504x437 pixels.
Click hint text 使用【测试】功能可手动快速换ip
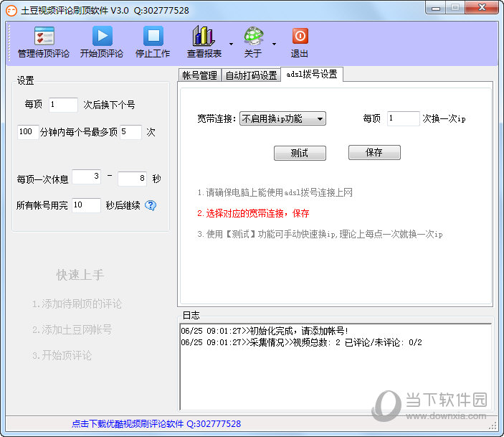pyautogui.click(x=320, y=234)
